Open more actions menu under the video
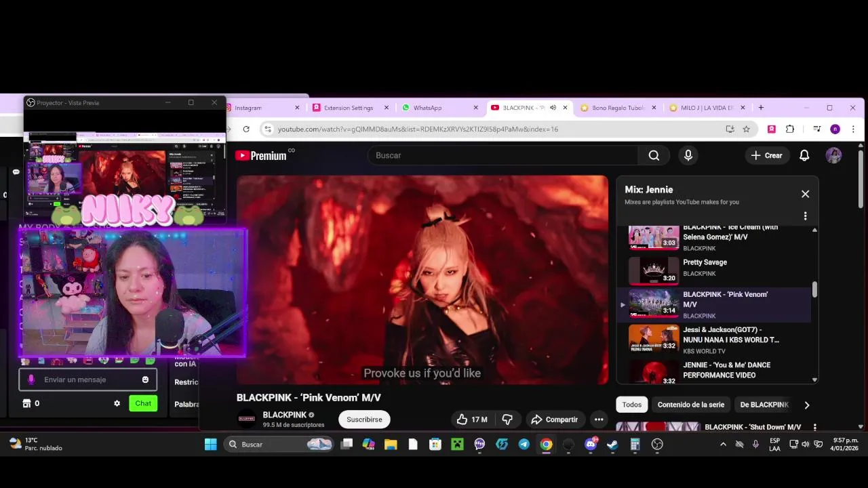Screen dimensions: 868x488 tap(599, 420)
